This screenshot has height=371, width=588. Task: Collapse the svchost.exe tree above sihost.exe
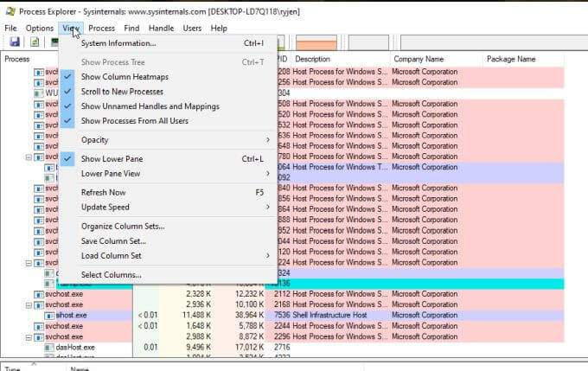(29, 305)
